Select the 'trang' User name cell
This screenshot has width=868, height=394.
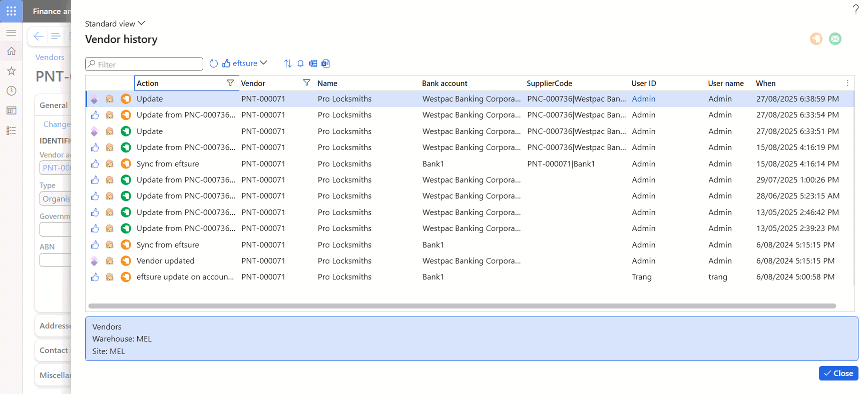pos(718,277)
